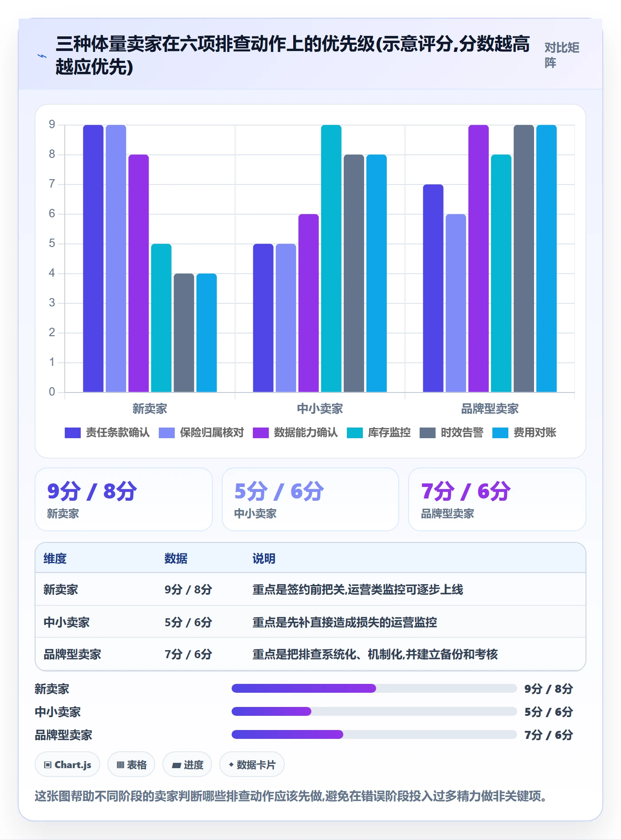Click the 对比矩阵 badge in the header

click(562, 55)
